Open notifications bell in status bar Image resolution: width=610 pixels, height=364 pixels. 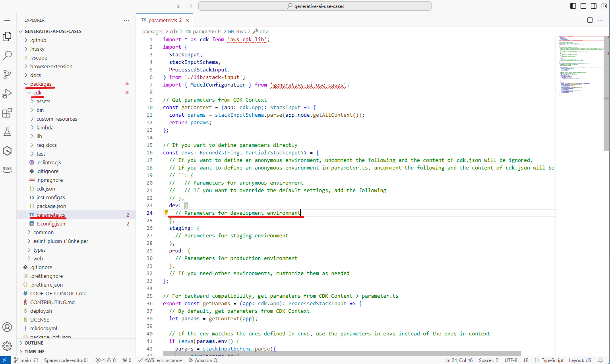pyautogui.click(x=600, y=360)
